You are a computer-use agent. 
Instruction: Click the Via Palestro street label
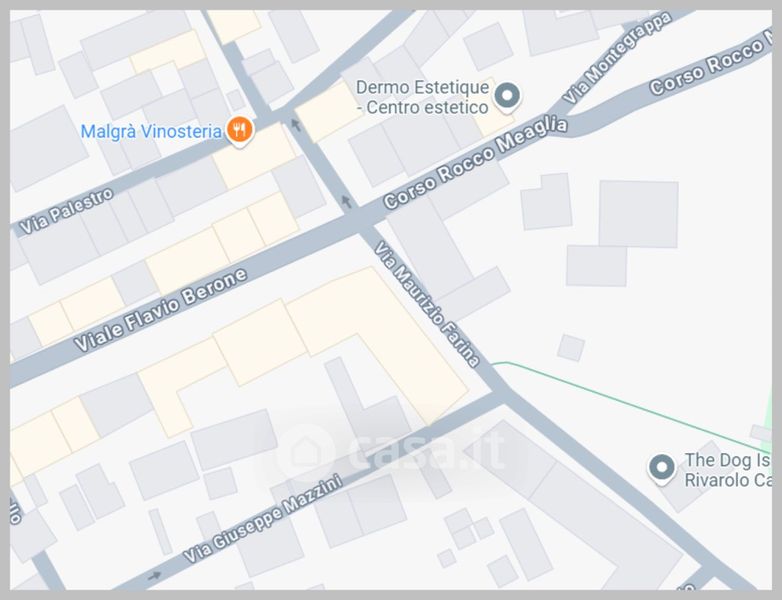coord(66,211)
